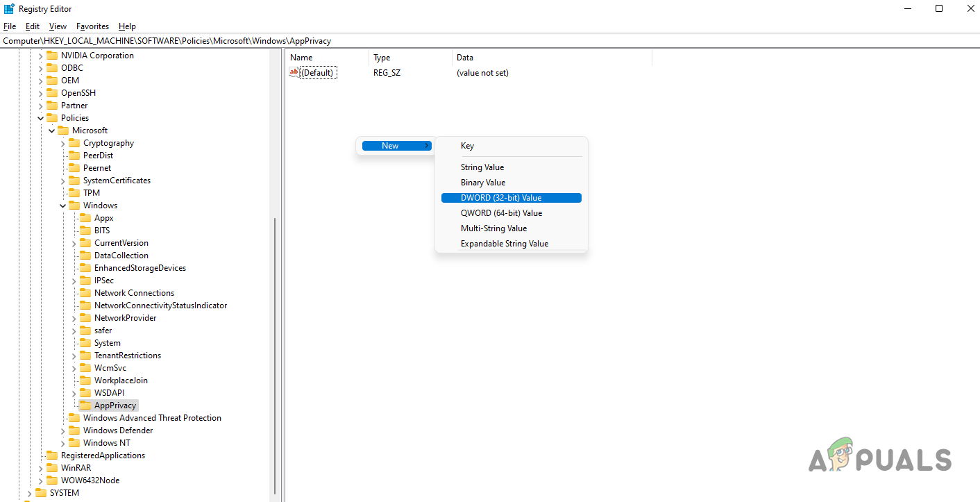Select the OEM folder icon

tap(52, 81)
